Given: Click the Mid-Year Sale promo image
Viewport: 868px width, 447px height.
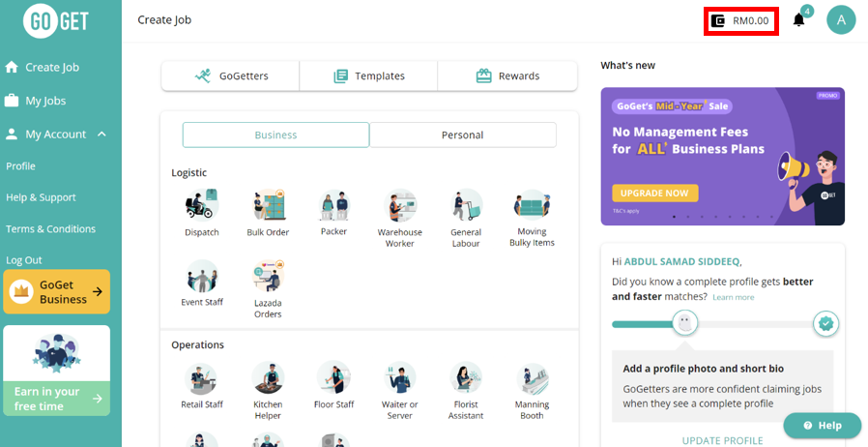Looking at the screenshot, I should pos(722,156).
